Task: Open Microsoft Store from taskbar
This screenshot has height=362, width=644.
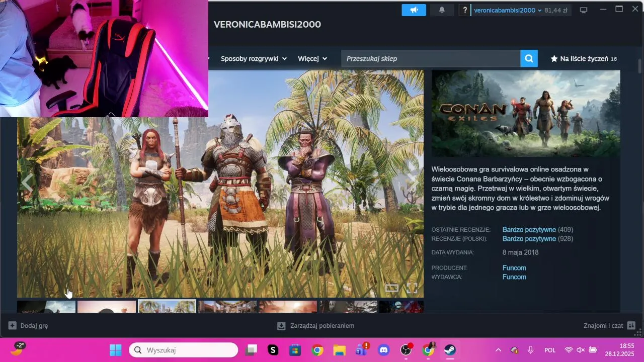Action: point(295,350)
